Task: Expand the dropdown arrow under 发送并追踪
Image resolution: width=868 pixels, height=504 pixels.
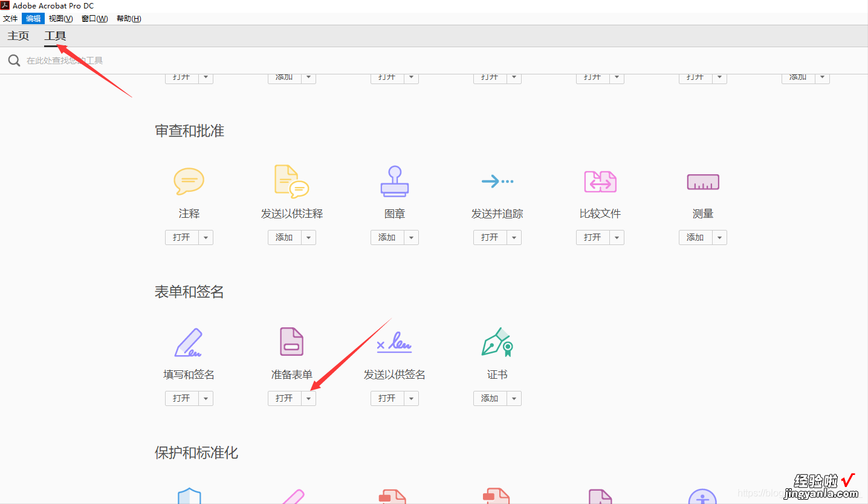Action: tap(514, 237)
